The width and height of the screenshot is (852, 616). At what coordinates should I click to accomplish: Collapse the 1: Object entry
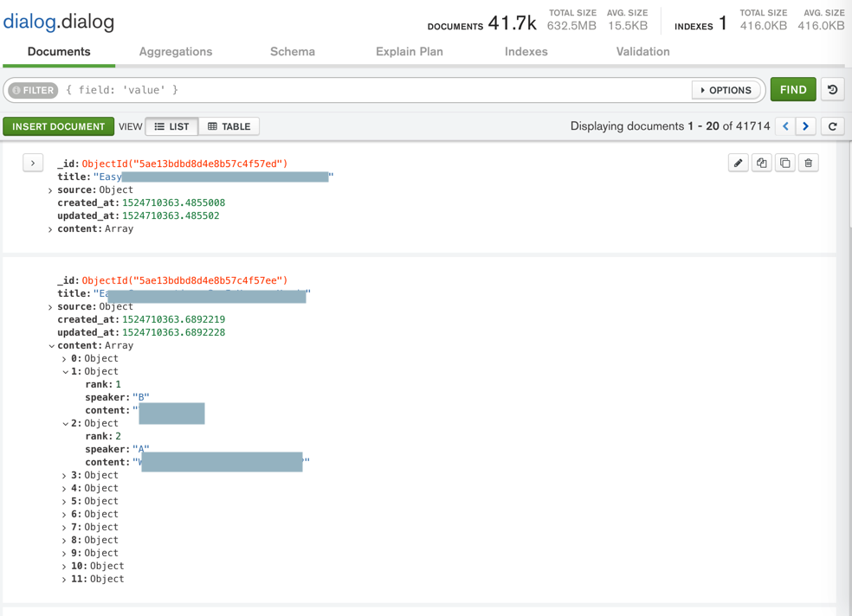(65, 372)
